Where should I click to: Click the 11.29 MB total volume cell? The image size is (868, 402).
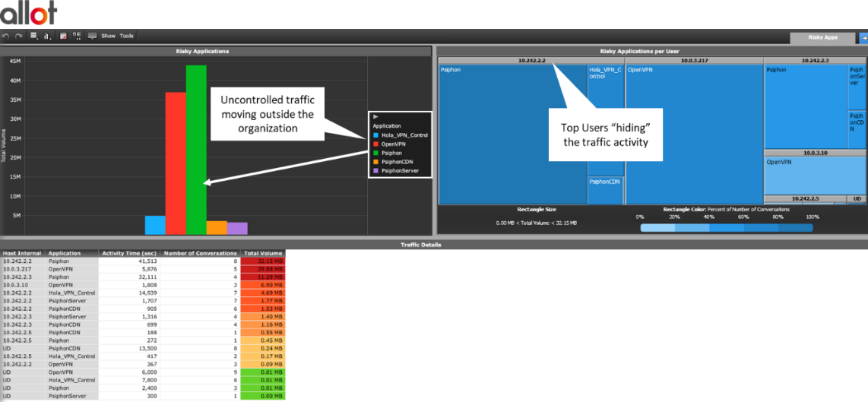point(264,277)
